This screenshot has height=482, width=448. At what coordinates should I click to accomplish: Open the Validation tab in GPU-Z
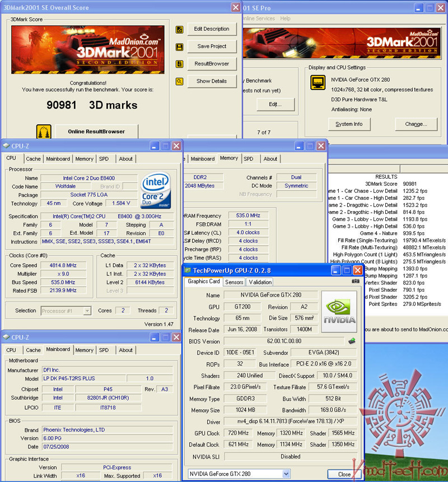point(260,282)
